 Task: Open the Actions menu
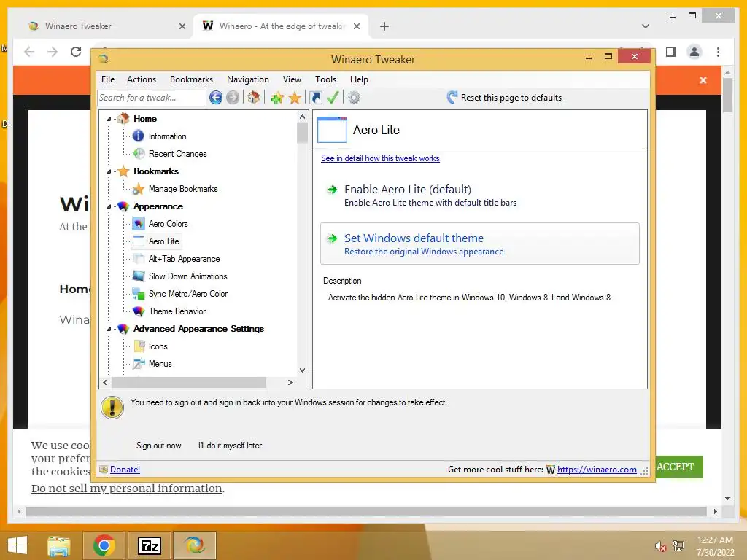point(142,79)
